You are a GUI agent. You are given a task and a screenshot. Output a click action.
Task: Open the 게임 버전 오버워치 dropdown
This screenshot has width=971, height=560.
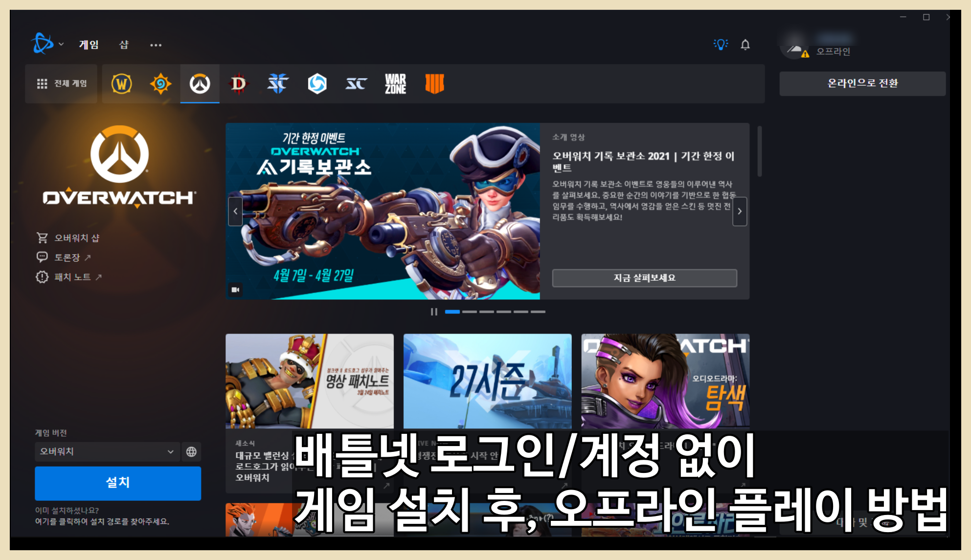point(107,451)
